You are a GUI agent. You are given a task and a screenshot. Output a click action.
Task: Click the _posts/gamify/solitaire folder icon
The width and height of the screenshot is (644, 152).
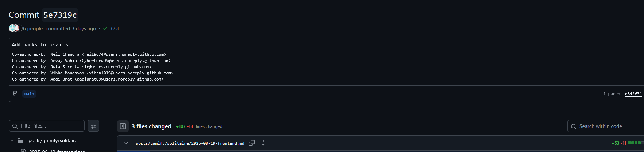click(20, 140)
